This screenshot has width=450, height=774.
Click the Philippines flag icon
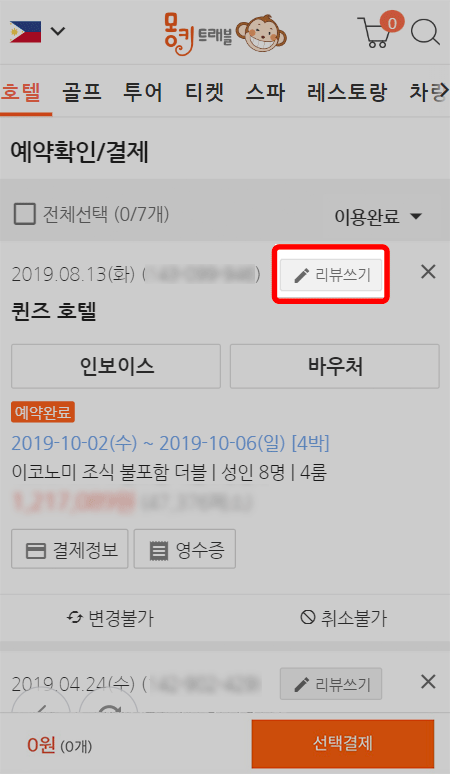25,32
